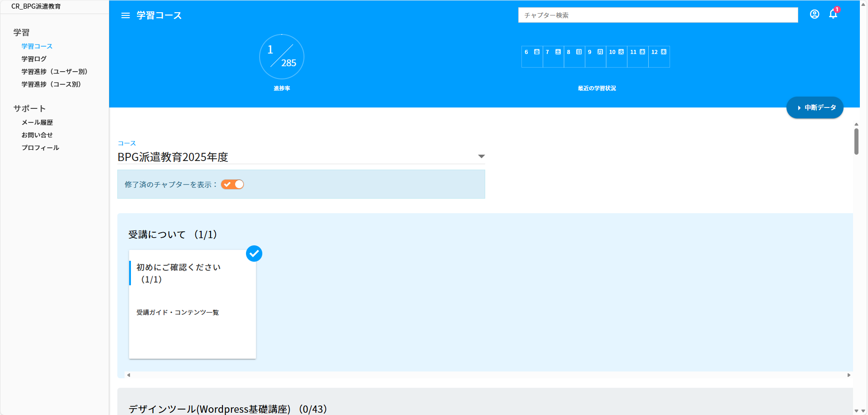The height and width of the screenshot is (415, 868).
Task: Click the CR_BPG派遣教育 site title
Action: 36,6
